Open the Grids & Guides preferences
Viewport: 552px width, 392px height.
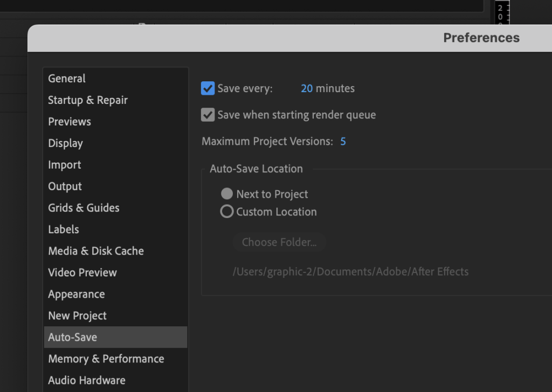point(84,208)
